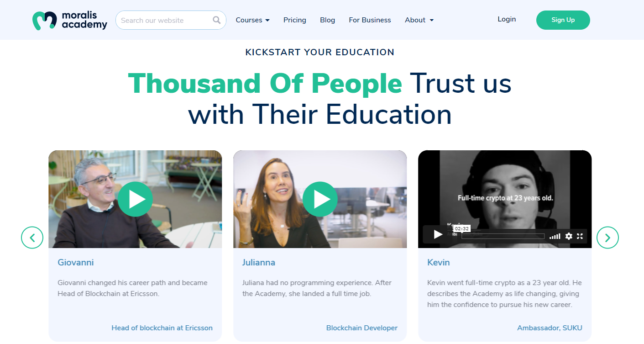This screenshot has width=644, height=344.
Task: Expand the About dropdown menu
Action: 419,20
